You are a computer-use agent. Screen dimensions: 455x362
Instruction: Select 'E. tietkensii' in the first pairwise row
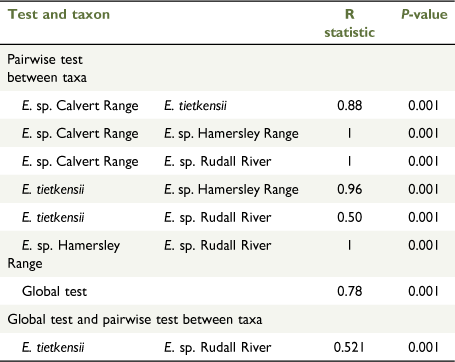pos(195,106)
